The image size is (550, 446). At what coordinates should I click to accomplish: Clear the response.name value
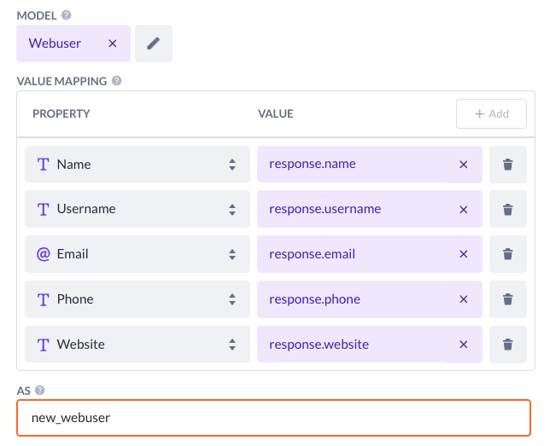tap(463, 164)
